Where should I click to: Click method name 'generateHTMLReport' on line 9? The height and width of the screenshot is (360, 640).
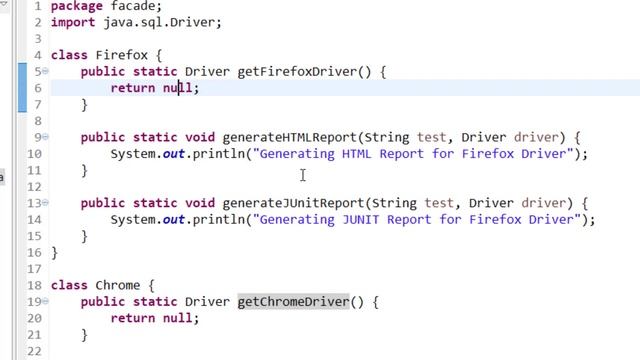289,137
